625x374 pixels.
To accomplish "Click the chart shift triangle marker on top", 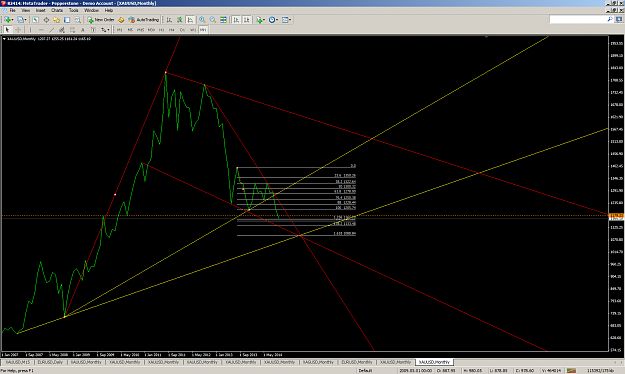I will coord(487,37).
